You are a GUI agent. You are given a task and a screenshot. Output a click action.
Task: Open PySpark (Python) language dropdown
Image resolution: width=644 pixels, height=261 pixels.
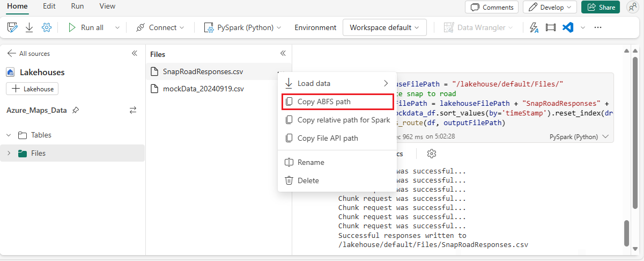pyautogui.click(x=243, y=27)
